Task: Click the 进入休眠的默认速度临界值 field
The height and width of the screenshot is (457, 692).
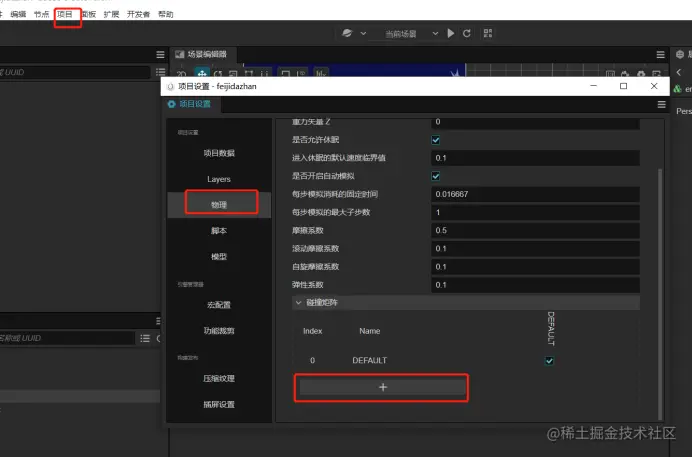Action: pyautogui.click(x=535, y=158)
